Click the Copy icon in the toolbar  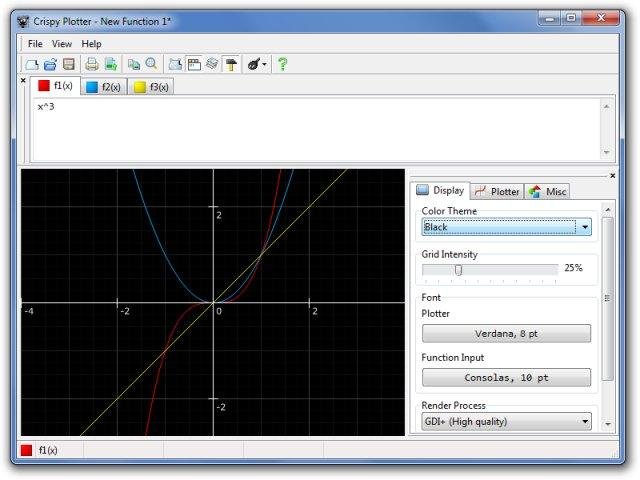133,65
